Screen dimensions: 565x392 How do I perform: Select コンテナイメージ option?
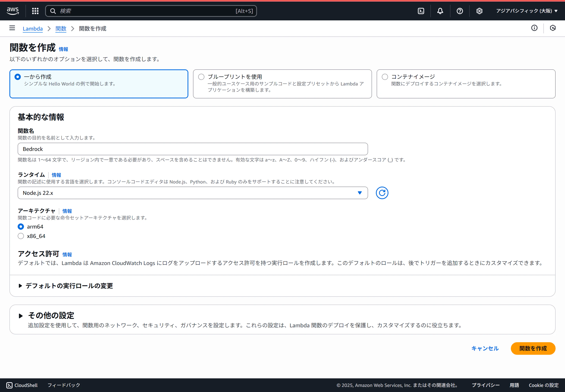click(x=385, y=77)
